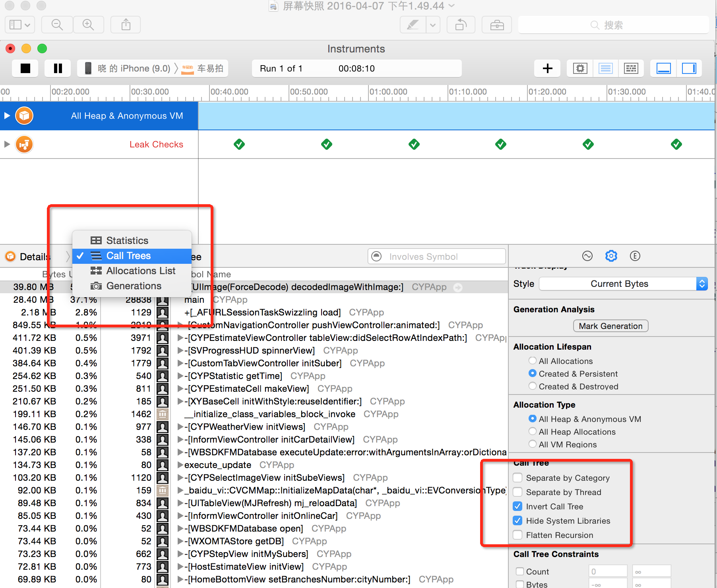Click focus arrow on UIImage row
This screenshot has width=717, height=588.
(458, 287)
